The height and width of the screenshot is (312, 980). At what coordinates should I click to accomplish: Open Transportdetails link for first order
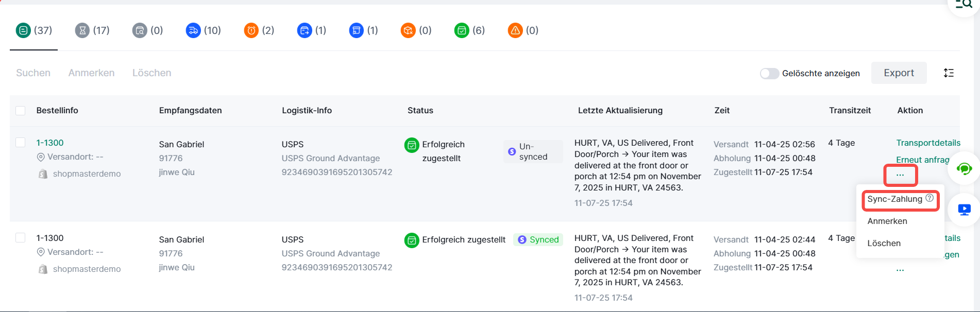tap(928, 143)
